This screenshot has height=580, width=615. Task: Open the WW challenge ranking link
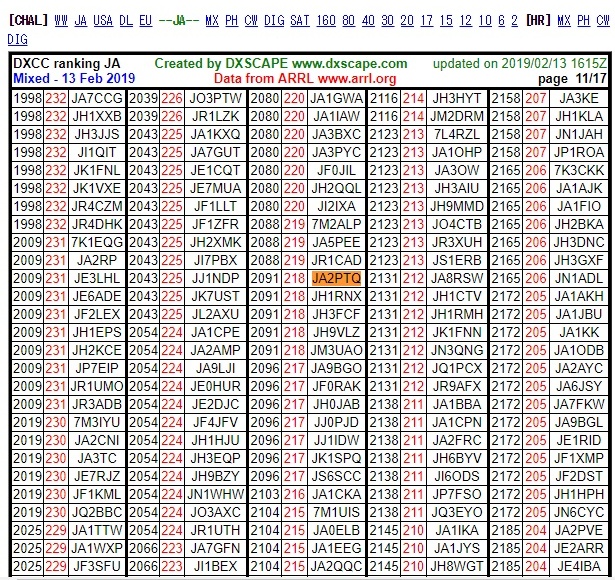point(61,20)
